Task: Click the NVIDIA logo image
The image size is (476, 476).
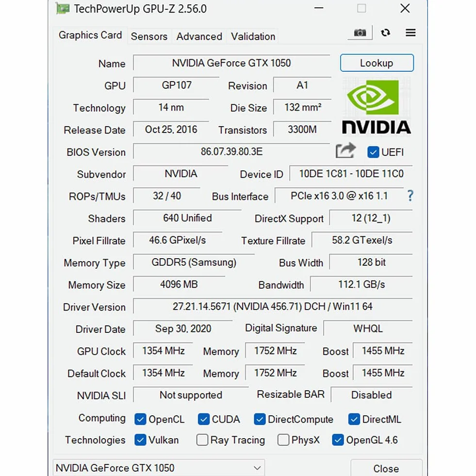Action: point(377,106)
